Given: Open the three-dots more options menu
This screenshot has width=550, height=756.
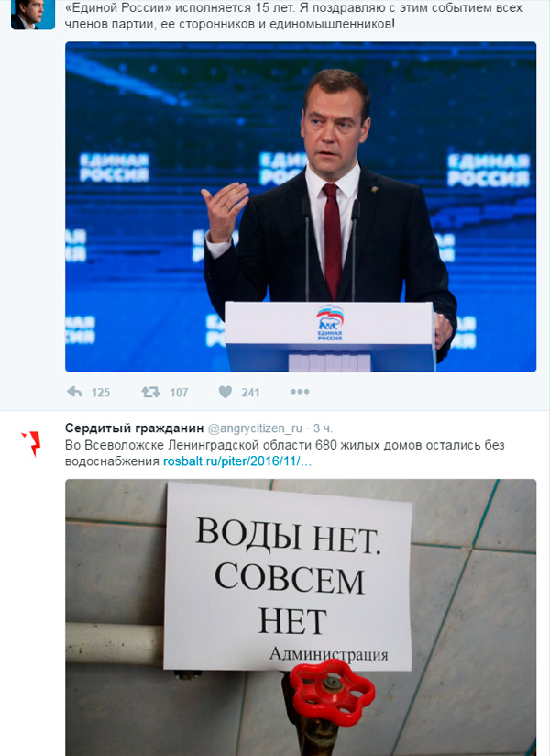Looking at the screenshot, I should coord(300,392).
